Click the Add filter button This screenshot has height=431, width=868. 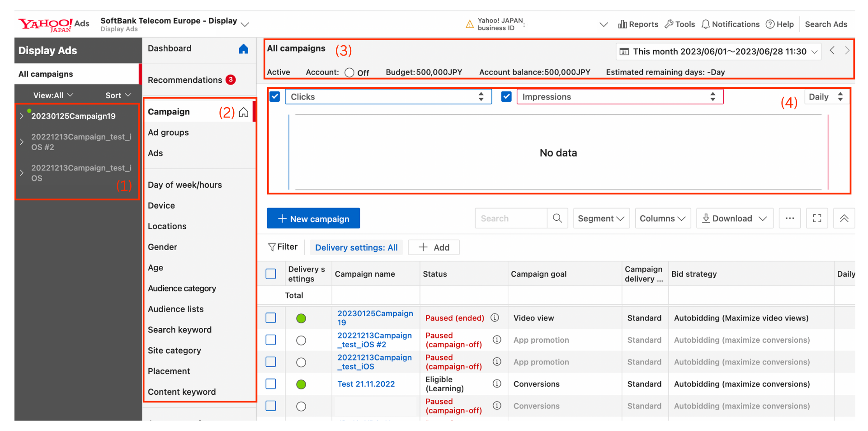pos(434,247)
